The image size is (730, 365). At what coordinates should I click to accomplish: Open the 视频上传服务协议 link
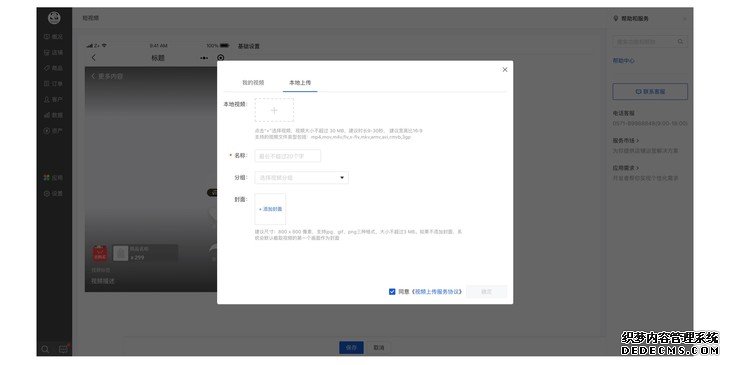point(437,292)
